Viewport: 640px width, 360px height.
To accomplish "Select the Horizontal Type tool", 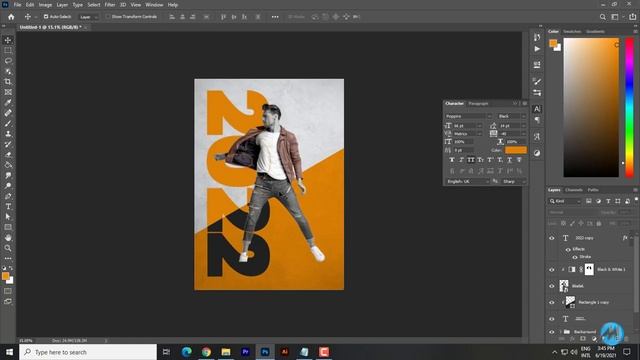I will click(8, 207).
